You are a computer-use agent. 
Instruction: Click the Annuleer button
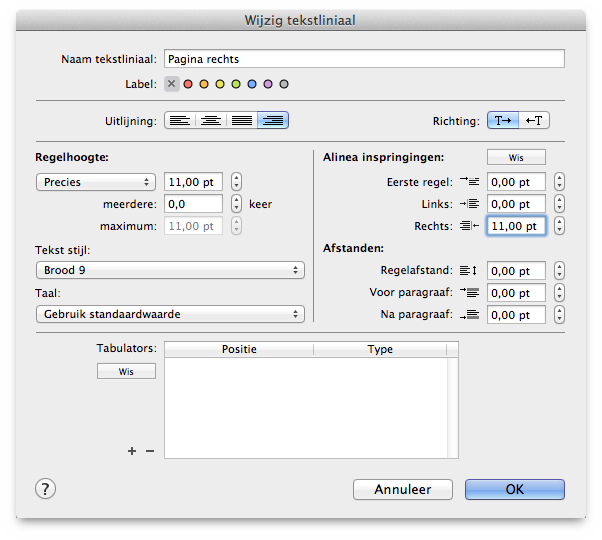403,489
